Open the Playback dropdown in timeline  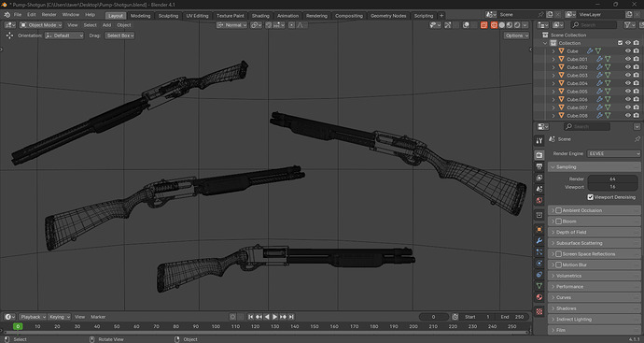coord(33,317)
